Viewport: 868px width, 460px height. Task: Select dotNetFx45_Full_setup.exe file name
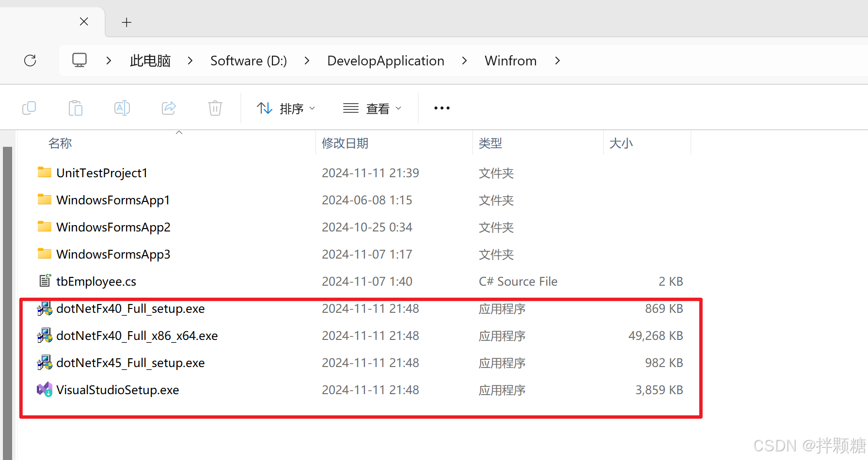pos(130,363)
